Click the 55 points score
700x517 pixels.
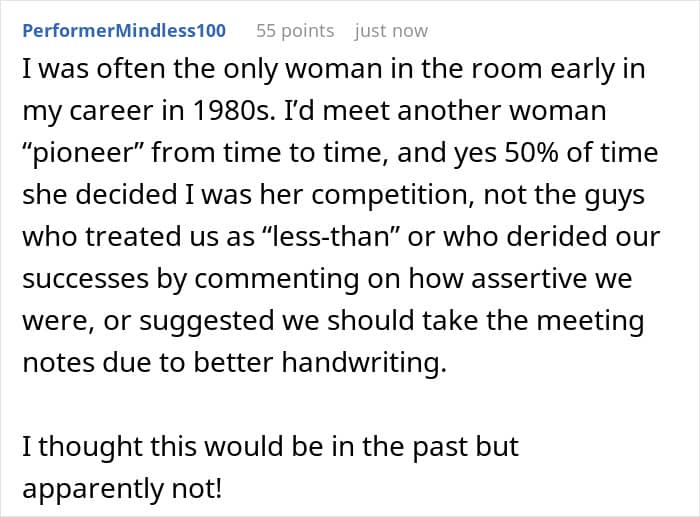point(295,31)
